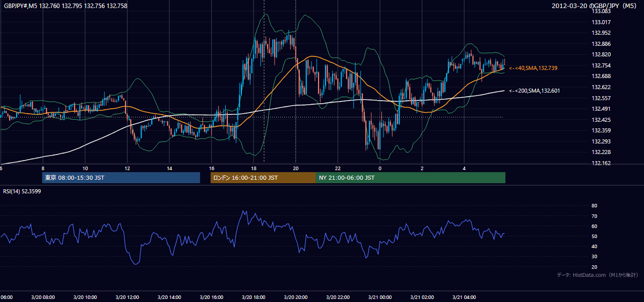Click price axis label 132.952
The height and width of the screenshot is (302, 644).
coord(601,33)
